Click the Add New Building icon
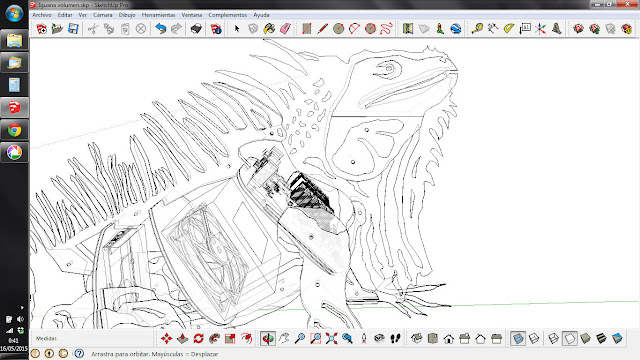The width and height of the screenshot is (640, 360). tap(440, 29)
